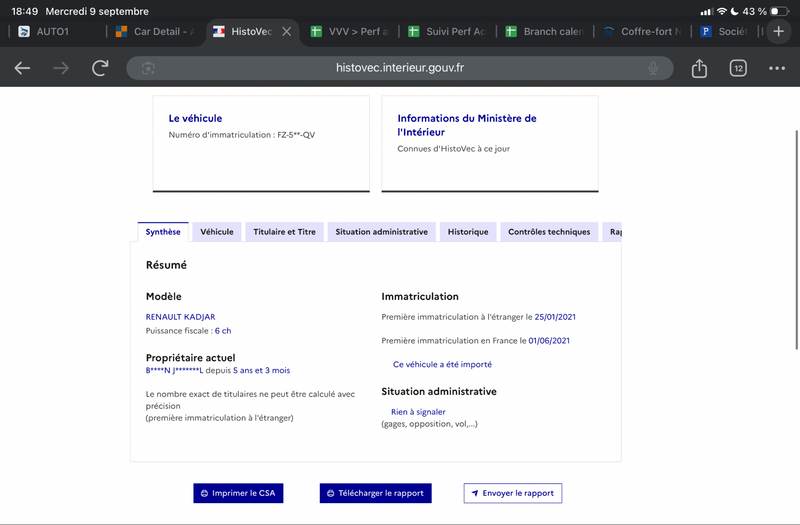This screenshot has width=800, height=525.
Task: Switch to the VVV > Perf browser tab
Action: point(350,32)
